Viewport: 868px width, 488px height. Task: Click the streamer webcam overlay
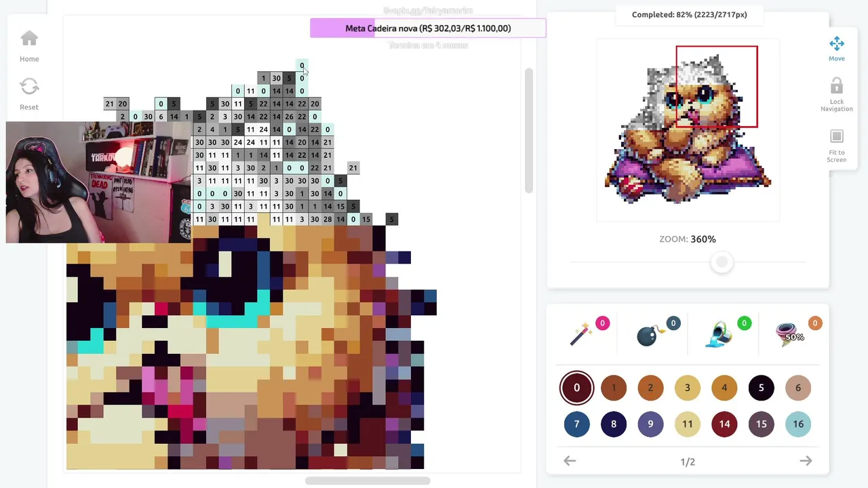click(98, 182)
